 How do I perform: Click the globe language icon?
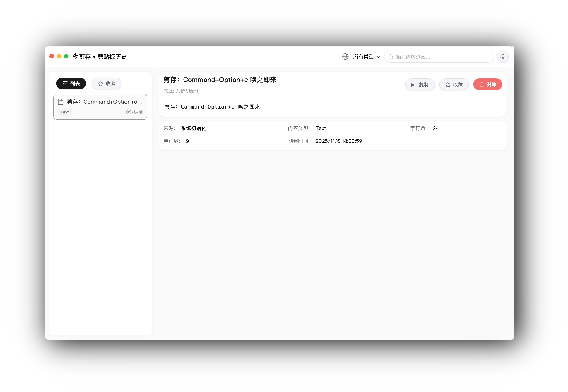coord(345,56)
